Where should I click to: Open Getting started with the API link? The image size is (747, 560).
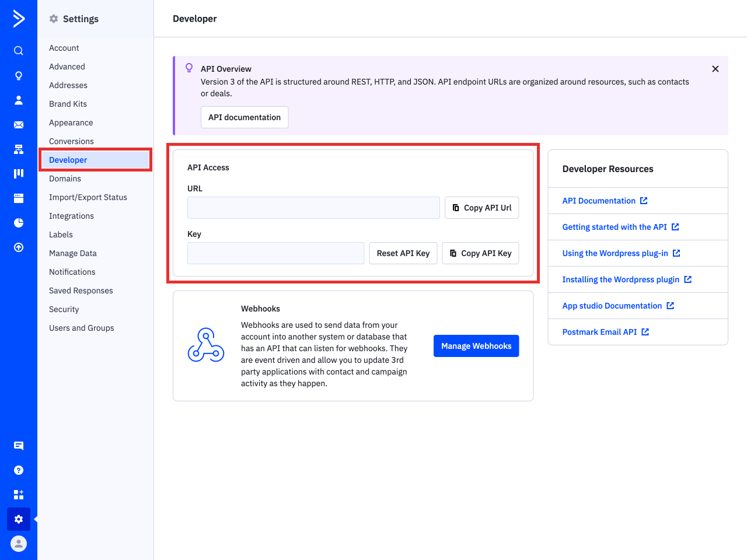click(615, 227)
